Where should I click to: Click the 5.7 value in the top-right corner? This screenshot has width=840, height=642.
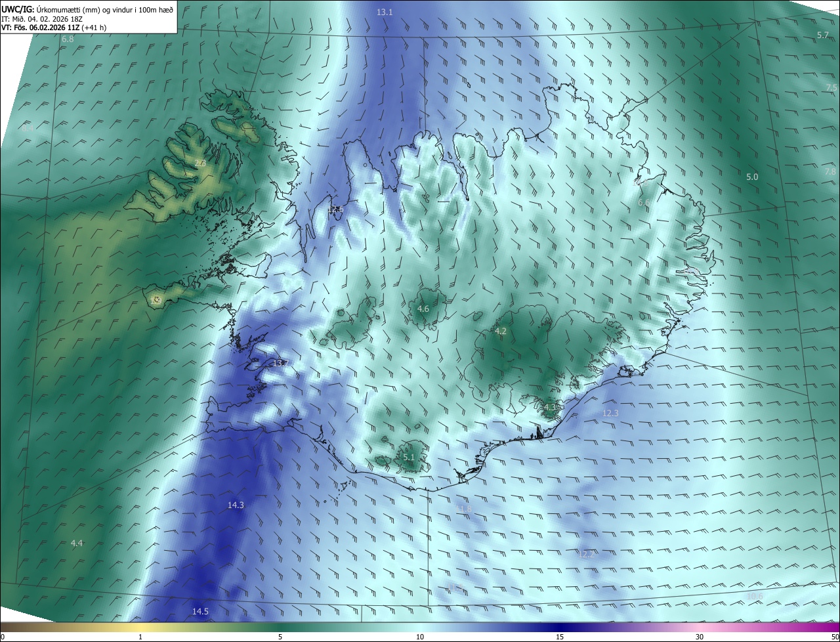click(823, 35)
